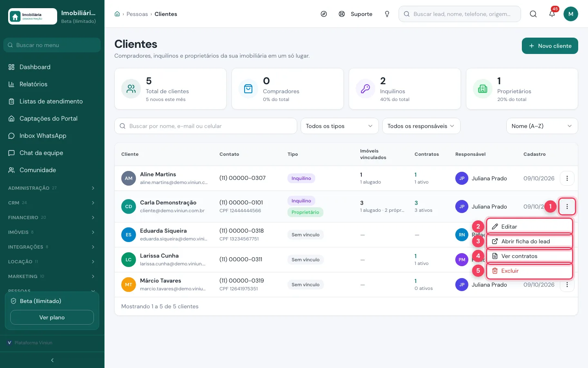This screenshot has width=588, height=368.
Task: Focus the Buscar no menu field
Action: coord(52,45)
